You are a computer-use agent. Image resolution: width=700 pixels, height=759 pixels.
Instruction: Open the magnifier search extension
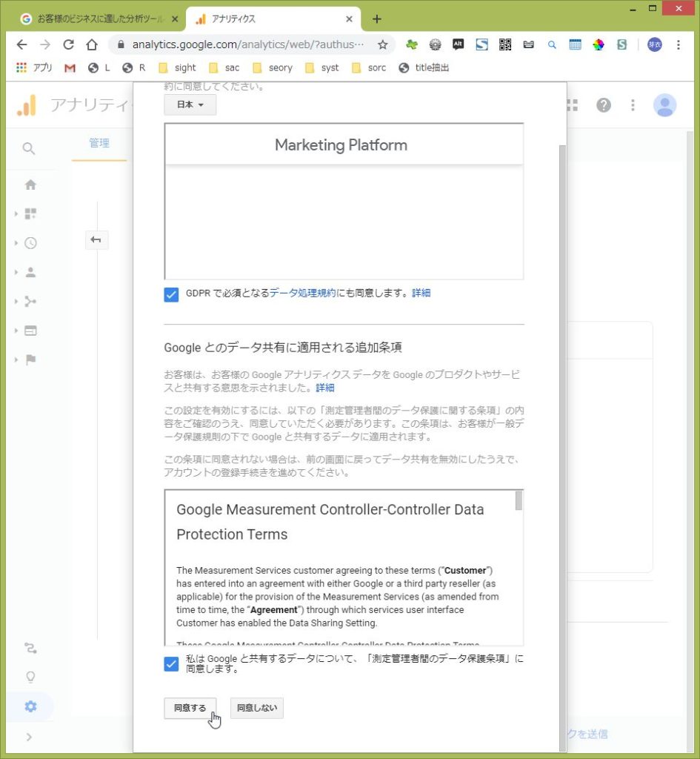pyautogui.click(x=552, y=45)
